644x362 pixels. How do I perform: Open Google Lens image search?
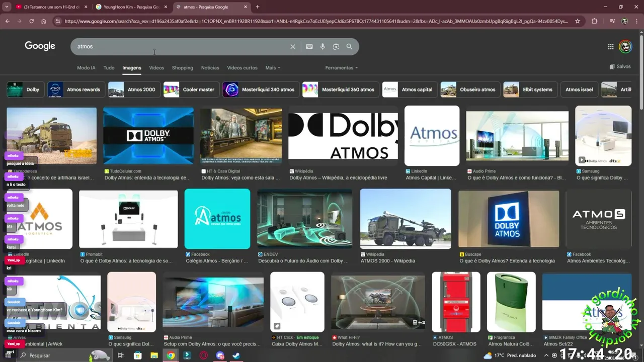tap(336, 47)
